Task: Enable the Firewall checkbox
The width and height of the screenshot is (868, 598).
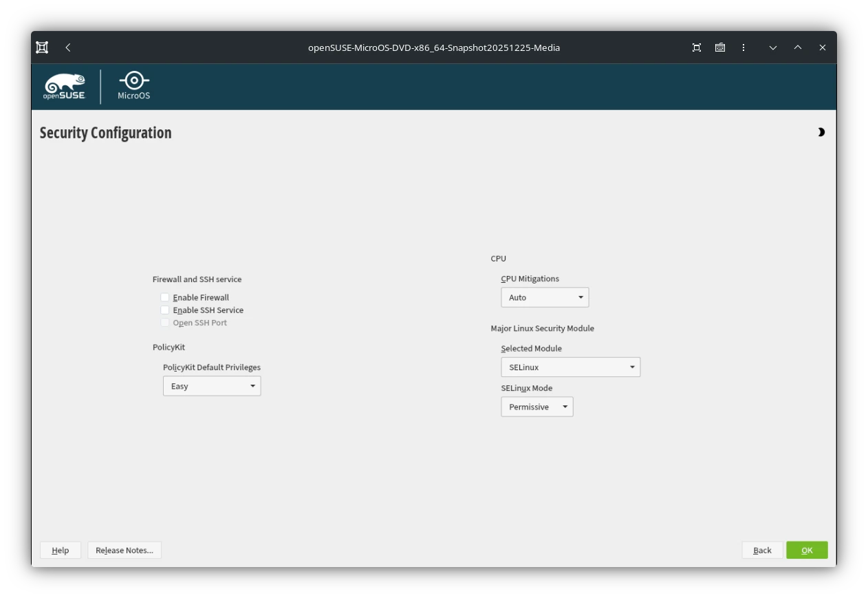Action: pyautogui.click(x=165, y=297)
